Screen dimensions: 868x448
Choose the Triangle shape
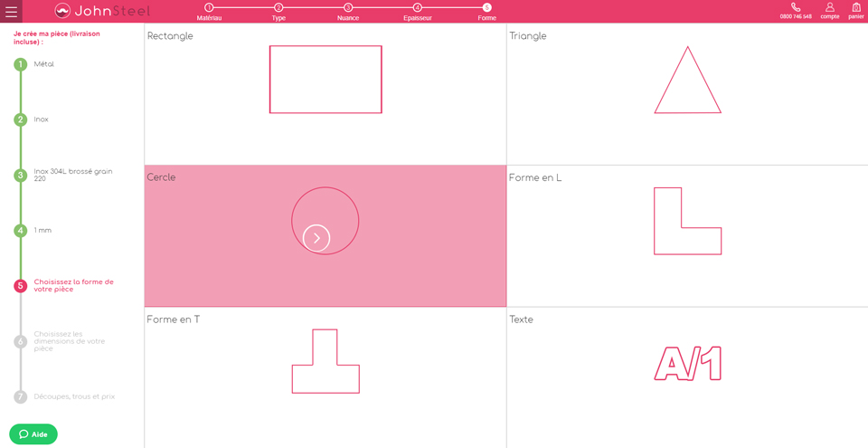687,81
